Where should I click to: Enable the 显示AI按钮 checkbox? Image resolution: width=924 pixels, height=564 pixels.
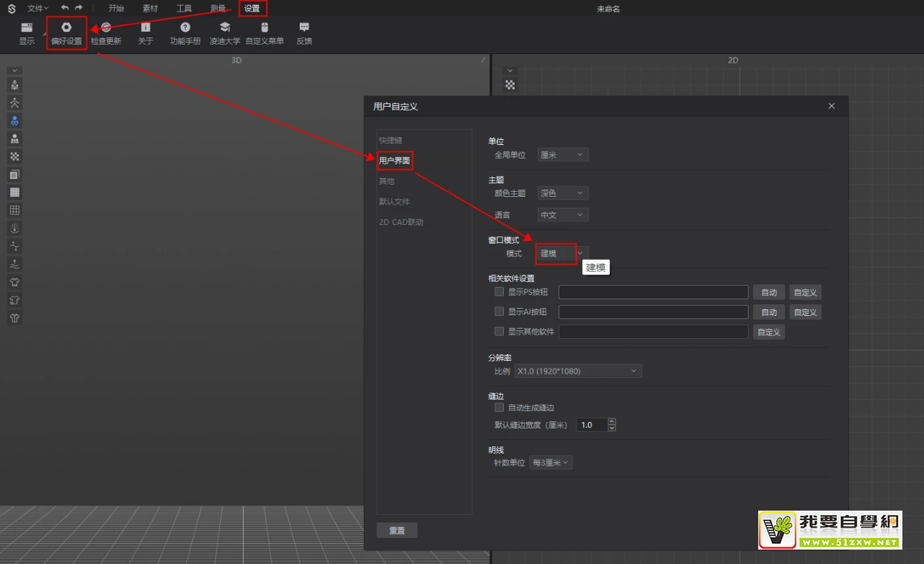(x=499, y=312)
